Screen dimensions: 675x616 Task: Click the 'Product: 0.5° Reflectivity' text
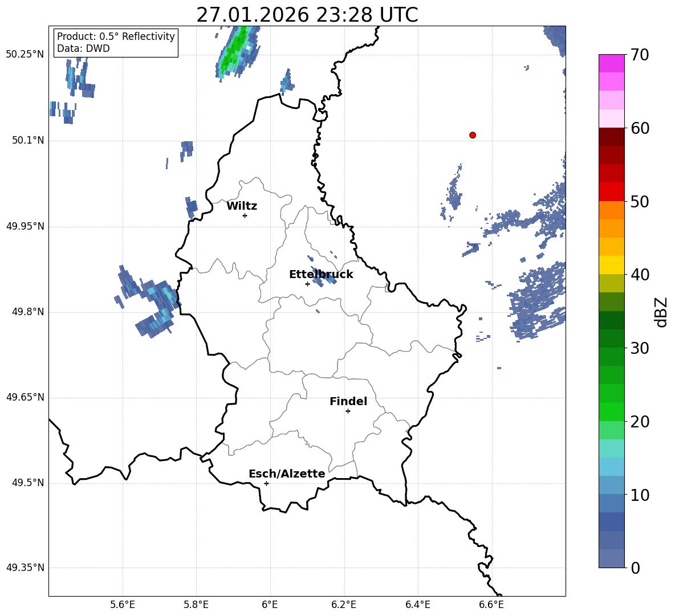(x=116, y=36)
